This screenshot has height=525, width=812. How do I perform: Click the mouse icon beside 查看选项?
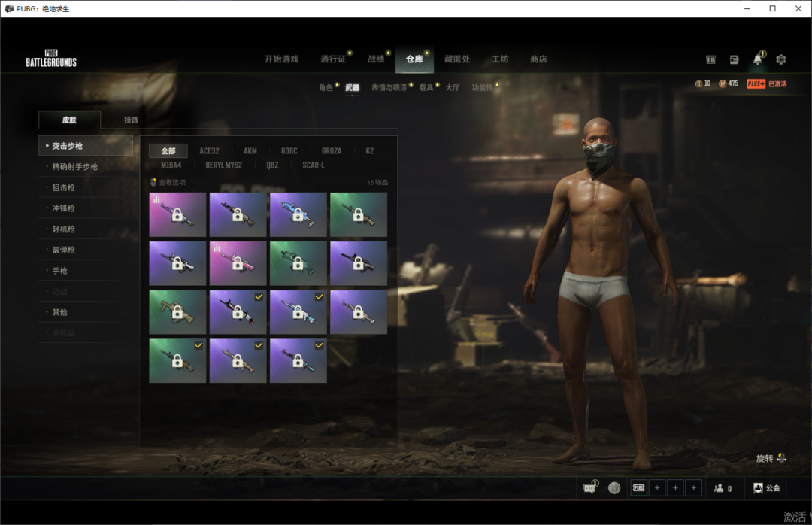pyautogui.click(x=153, y=182)
